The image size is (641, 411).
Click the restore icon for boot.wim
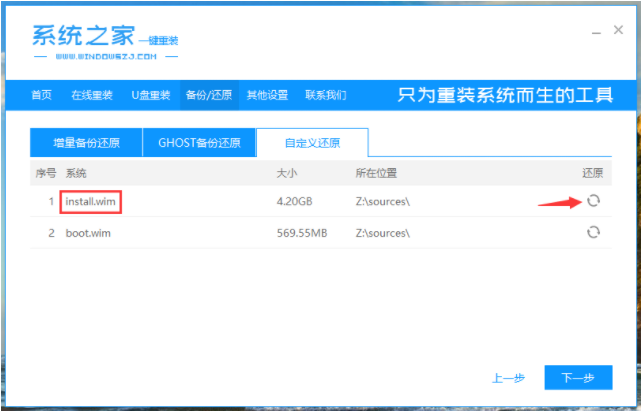tap(593, 232)
